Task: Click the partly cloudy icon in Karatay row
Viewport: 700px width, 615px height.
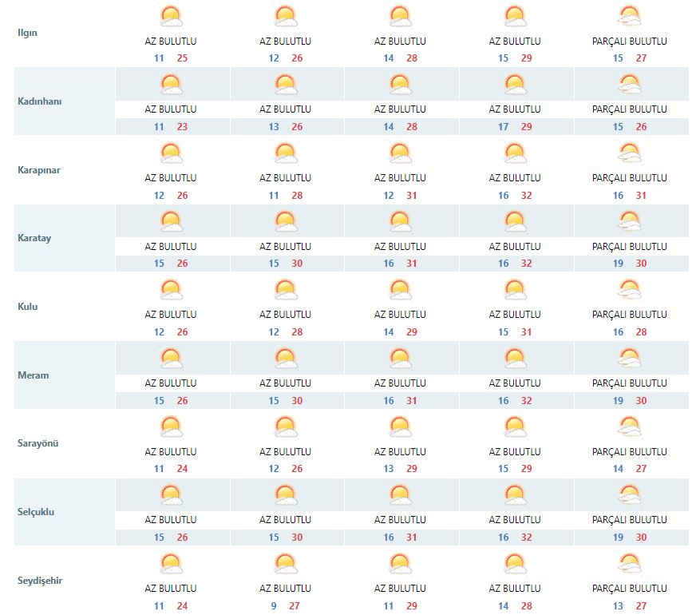Action: click(x=630, y=221)
